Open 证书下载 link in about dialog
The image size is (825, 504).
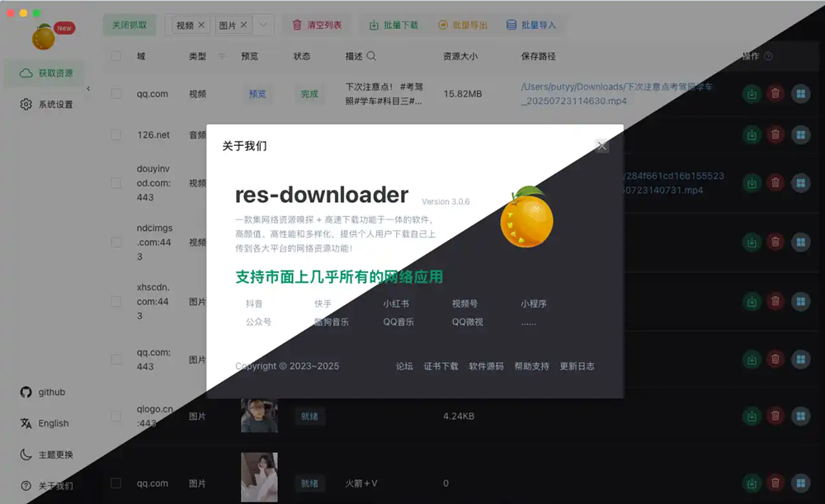441,366
